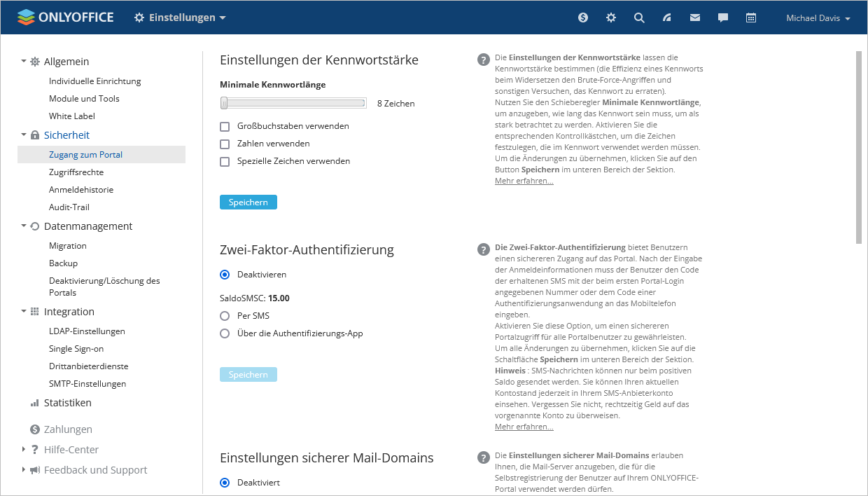
Task: Collapse the Datenmanagement section arrow
Action: point(23,226)
